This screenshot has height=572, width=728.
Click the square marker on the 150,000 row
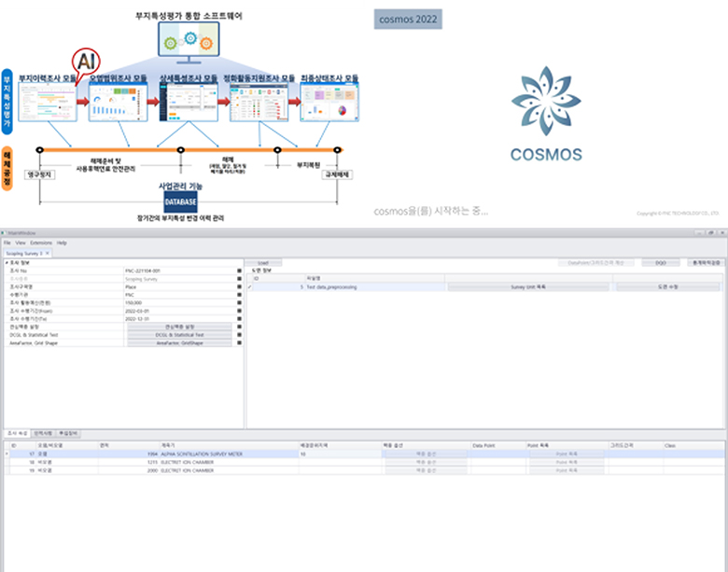tap(240, 302)
